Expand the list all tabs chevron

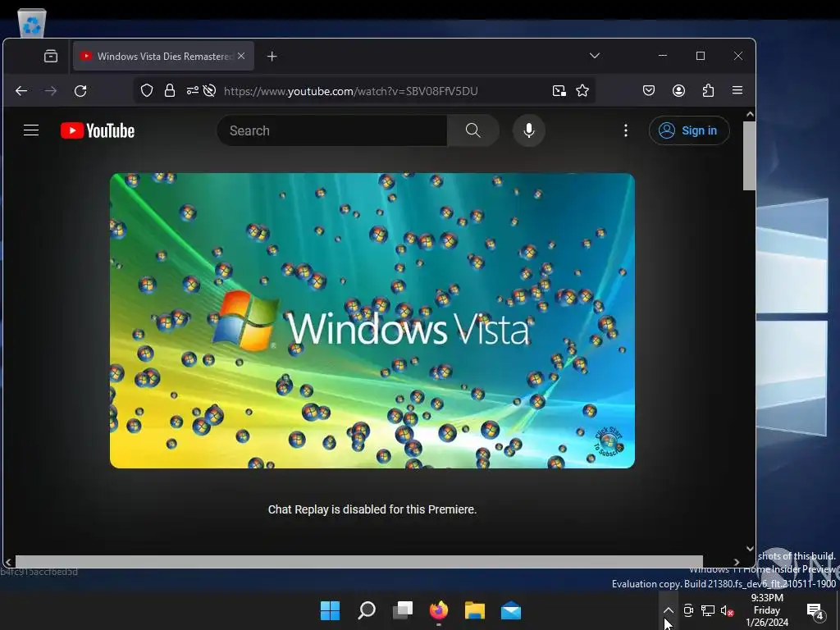pos(594,55)
